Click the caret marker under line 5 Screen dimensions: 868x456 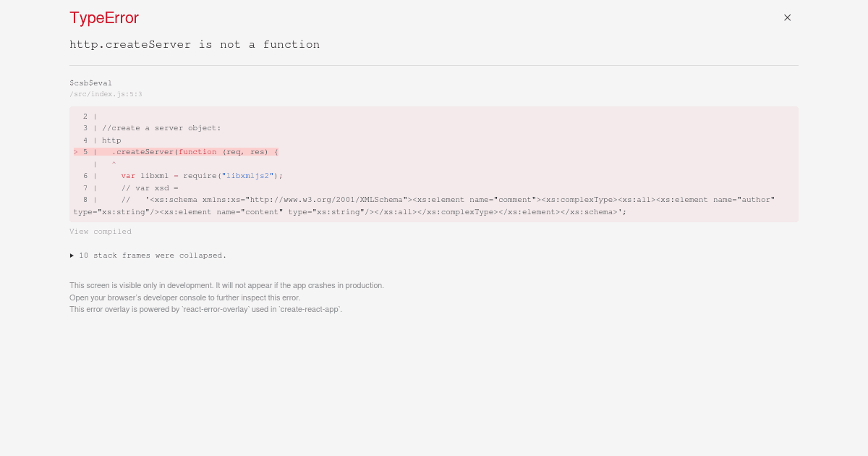114,164
